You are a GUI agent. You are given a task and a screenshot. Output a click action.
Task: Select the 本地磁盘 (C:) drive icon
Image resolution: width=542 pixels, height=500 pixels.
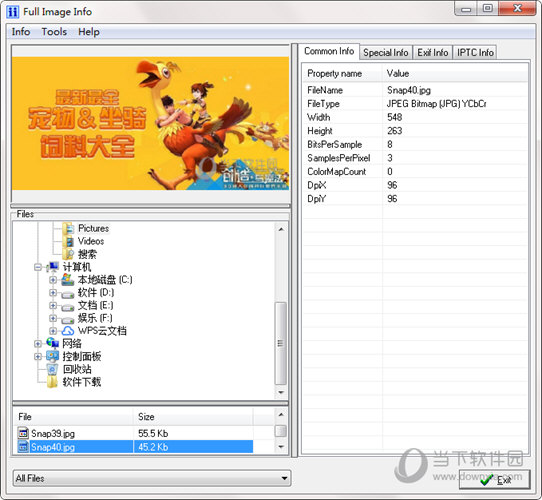(x=68, y=280)
